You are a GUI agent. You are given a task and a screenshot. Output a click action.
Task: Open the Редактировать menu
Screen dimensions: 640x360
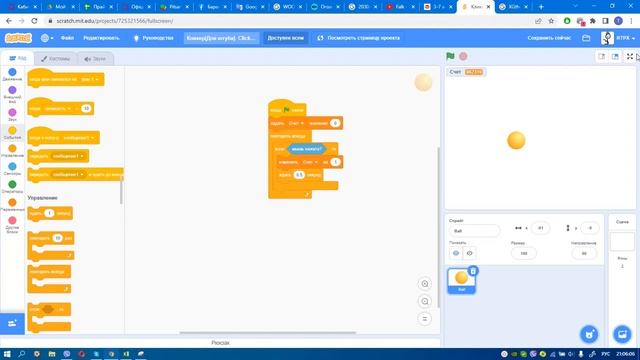(x=101, y=38)
